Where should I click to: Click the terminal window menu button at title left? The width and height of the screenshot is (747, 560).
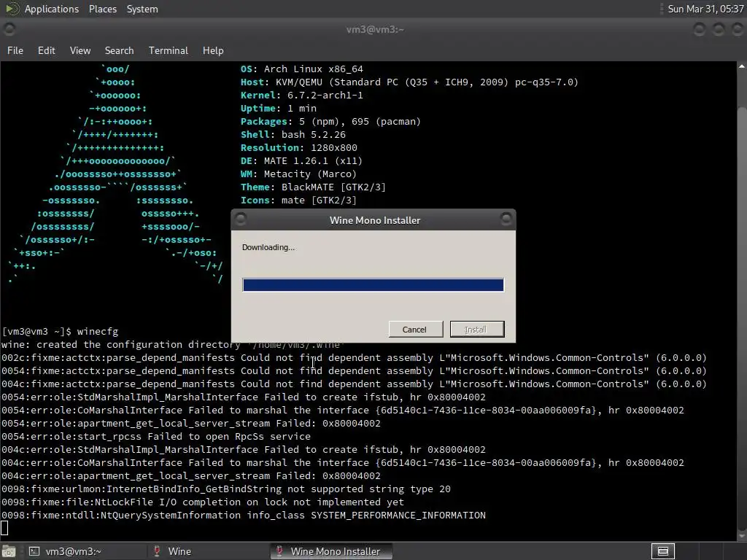coord(9,29)
